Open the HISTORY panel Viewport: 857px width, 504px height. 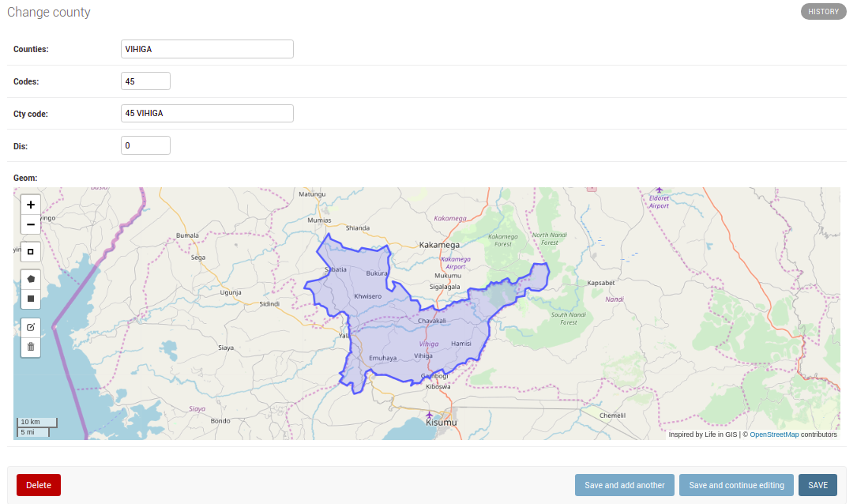[x=823, y=11]
